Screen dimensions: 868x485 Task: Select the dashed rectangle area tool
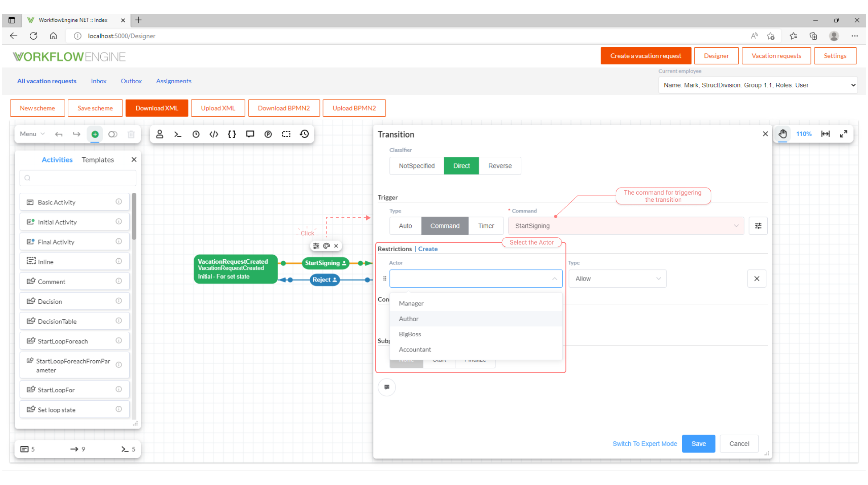[286, 134]
